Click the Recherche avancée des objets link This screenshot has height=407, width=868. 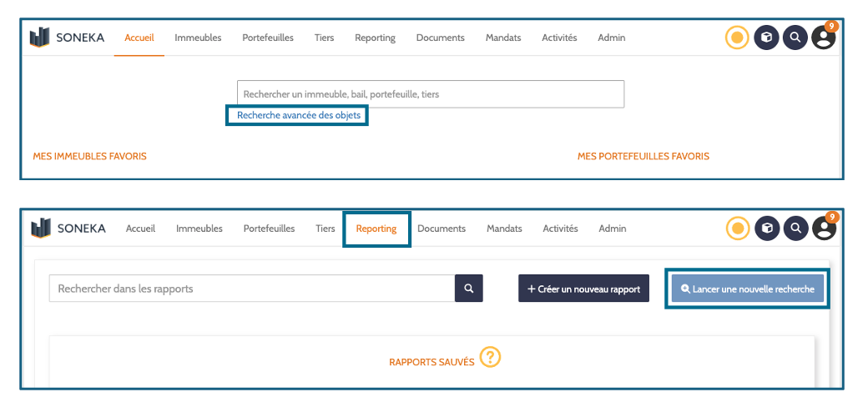click(x=299, y=116)
